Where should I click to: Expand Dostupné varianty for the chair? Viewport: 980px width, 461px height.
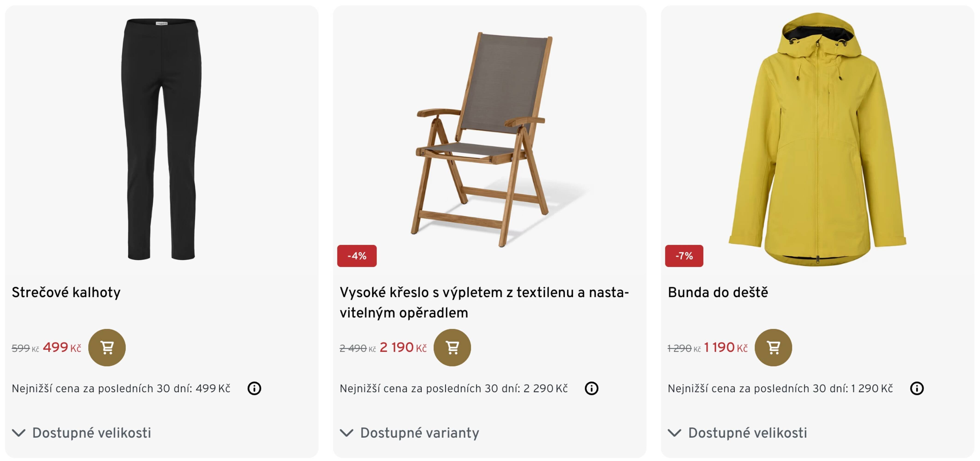pyautogui.click(x=410, y=433)
